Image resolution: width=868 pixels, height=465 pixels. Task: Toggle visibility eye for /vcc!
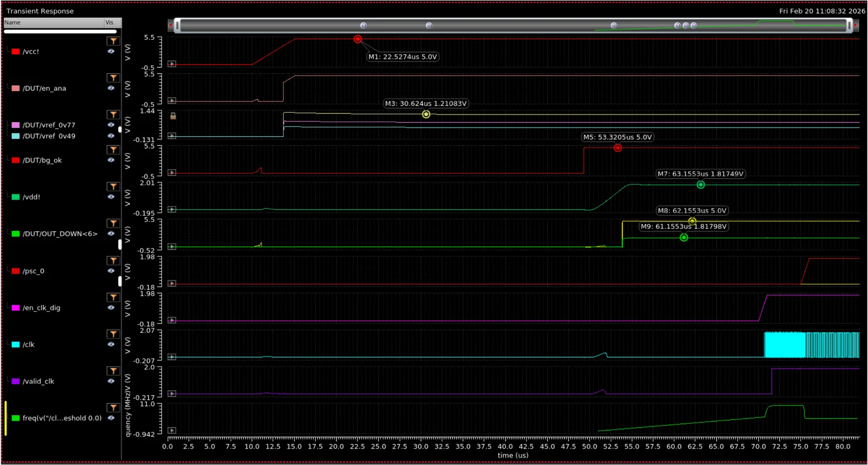pos(111,52)
